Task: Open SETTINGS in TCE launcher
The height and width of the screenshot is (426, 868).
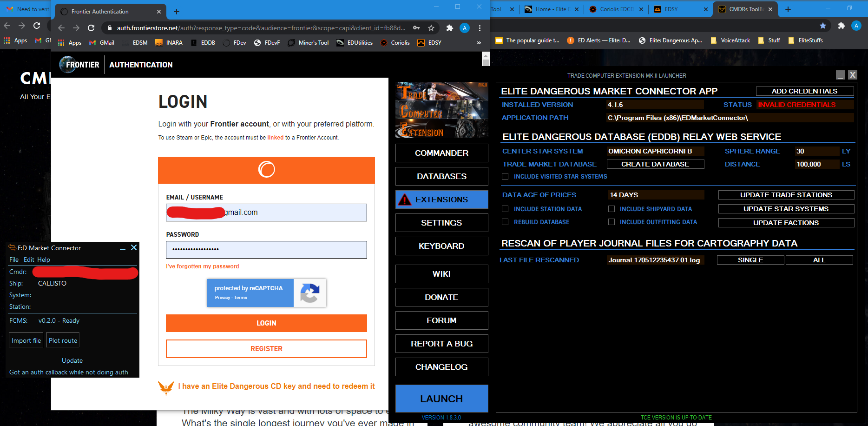Action: [x=441, y=223]
